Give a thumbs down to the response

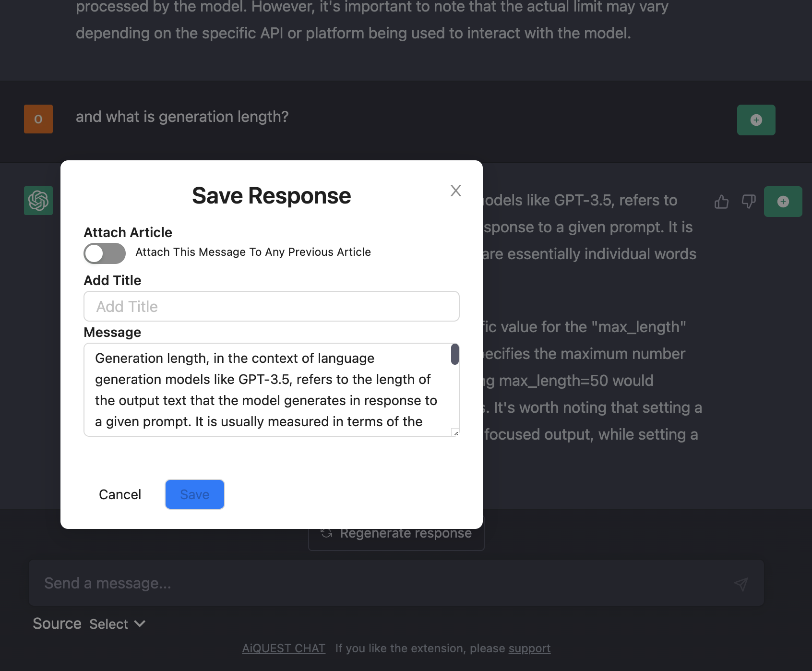pyautogui.click(x=749, y=202)
